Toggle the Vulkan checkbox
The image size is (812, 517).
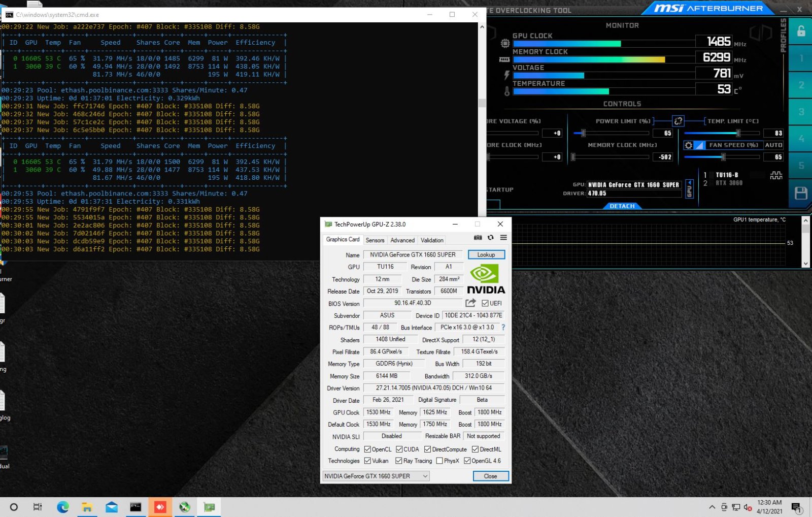click(367, 461)
